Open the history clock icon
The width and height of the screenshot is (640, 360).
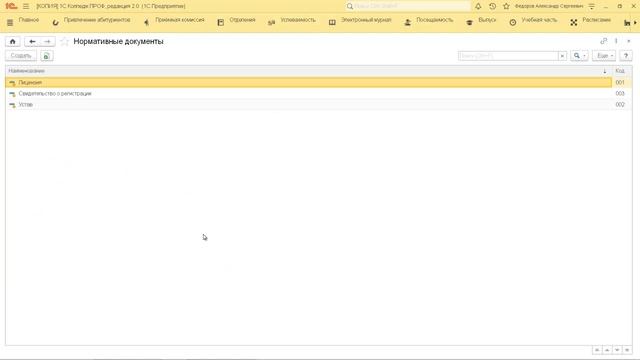[x=492, y=6]
